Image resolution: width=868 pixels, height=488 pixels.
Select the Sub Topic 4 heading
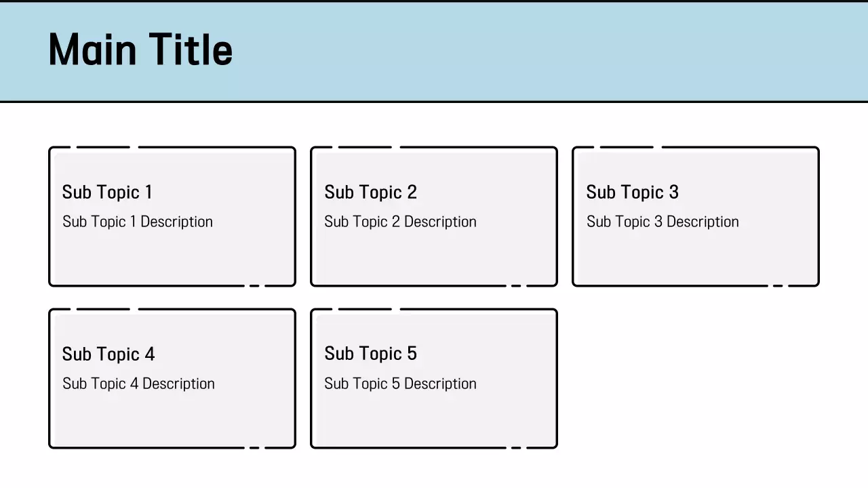coord(108,354)
